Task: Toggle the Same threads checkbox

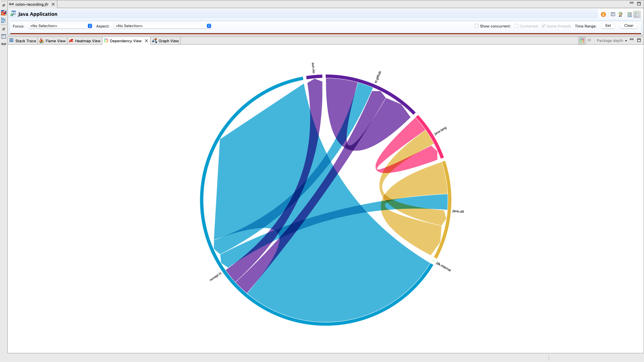Action: [543, 26]
